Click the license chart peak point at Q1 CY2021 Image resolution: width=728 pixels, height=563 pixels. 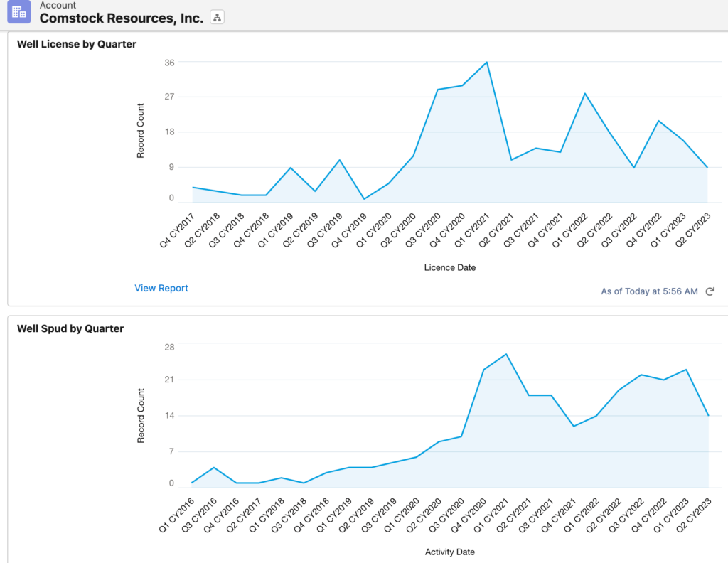pos(486,62)
